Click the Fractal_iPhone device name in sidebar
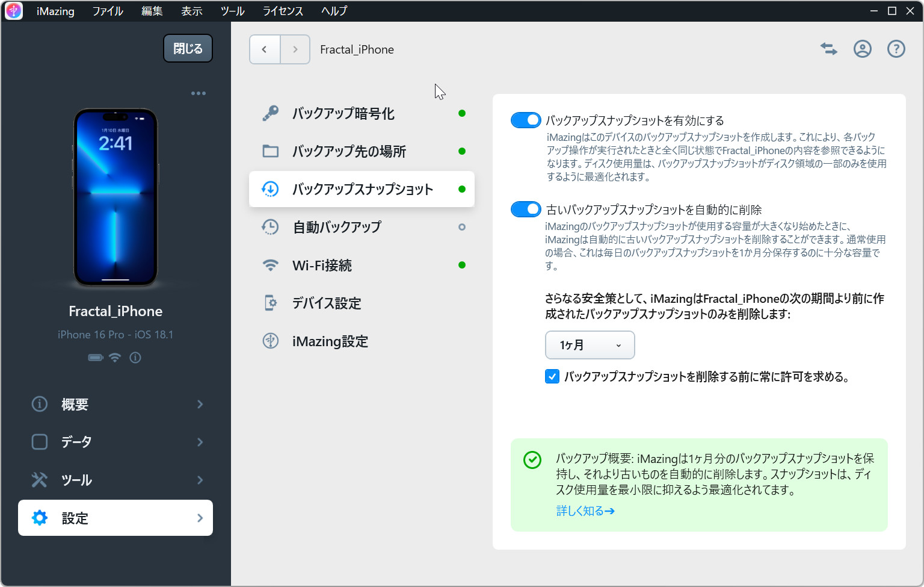924x587 pixels. (x=115, y=311)
